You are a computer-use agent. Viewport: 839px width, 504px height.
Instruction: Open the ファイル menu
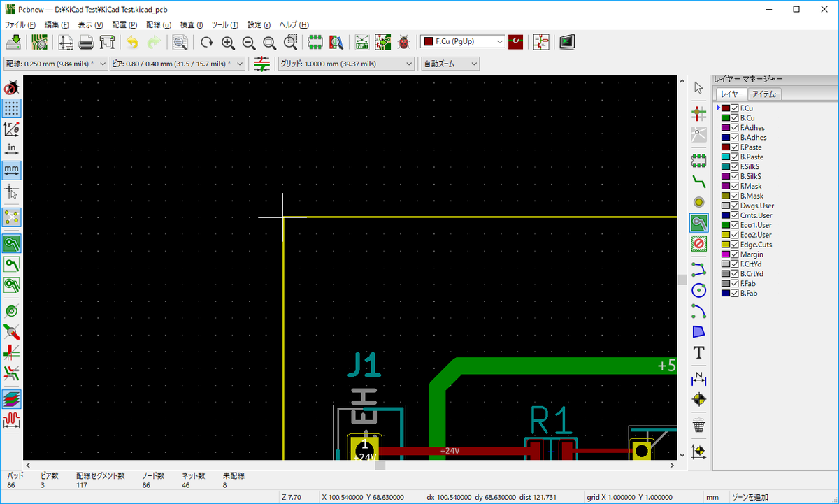[x=20, y=24]
